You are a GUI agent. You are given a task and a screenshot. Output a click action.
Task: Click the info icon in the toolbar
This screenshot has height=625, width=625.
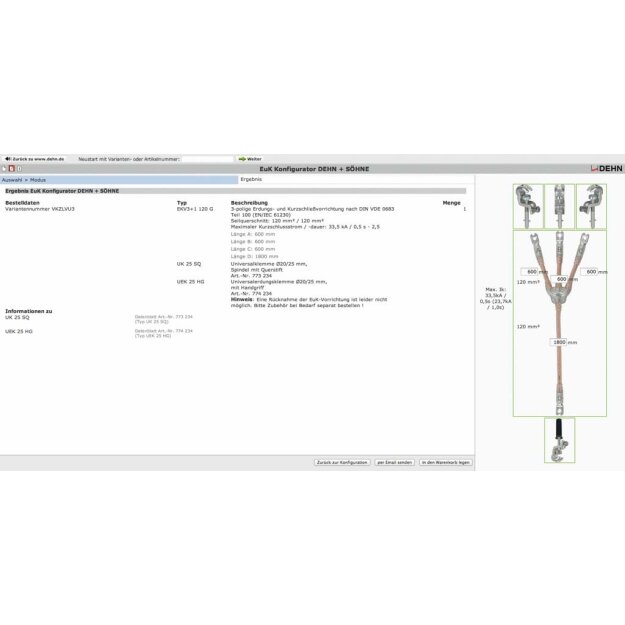pyautogui.click(x=19, y=169)
